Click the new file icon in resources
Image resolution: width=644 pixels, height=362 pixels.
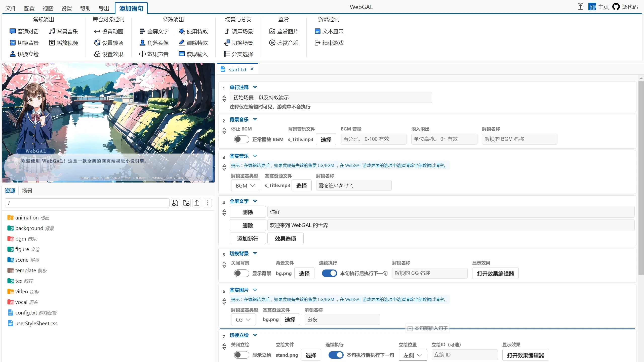[x=175, y=203]
